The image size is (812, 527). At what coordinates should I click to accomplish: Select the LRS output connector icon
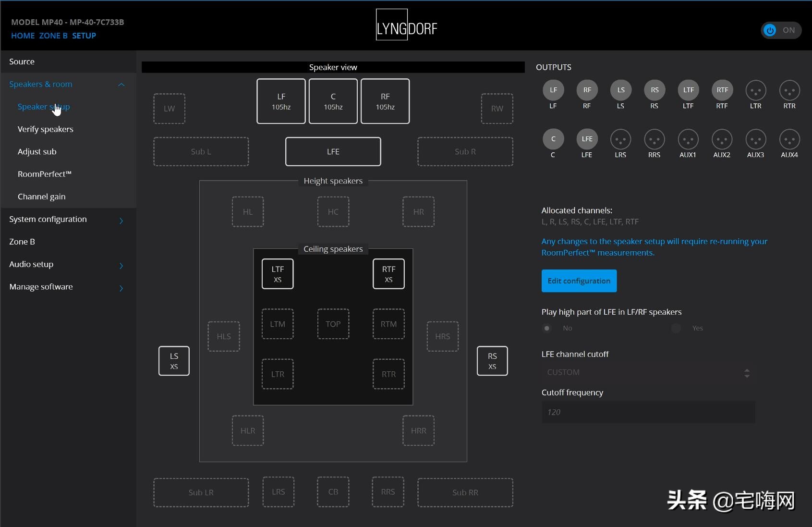tap(620, 139)
